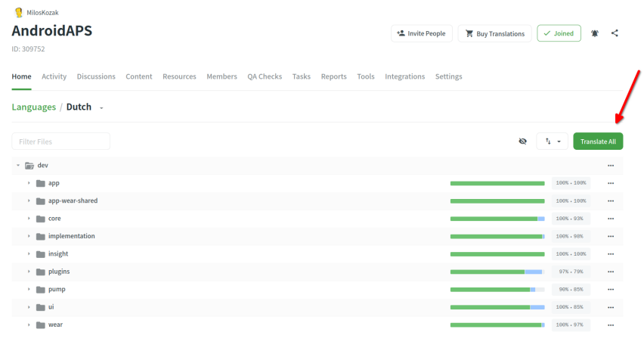644x348 pixels.
Task: Expand the plugins folder
Action: click(29, 271)
